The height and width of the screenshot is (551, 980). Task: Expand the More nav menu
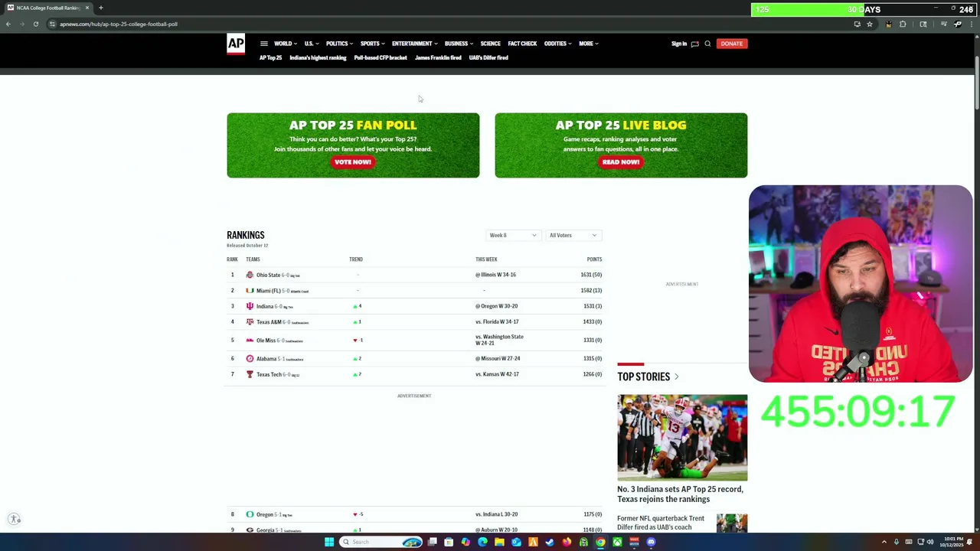click(x=588, y=44)
